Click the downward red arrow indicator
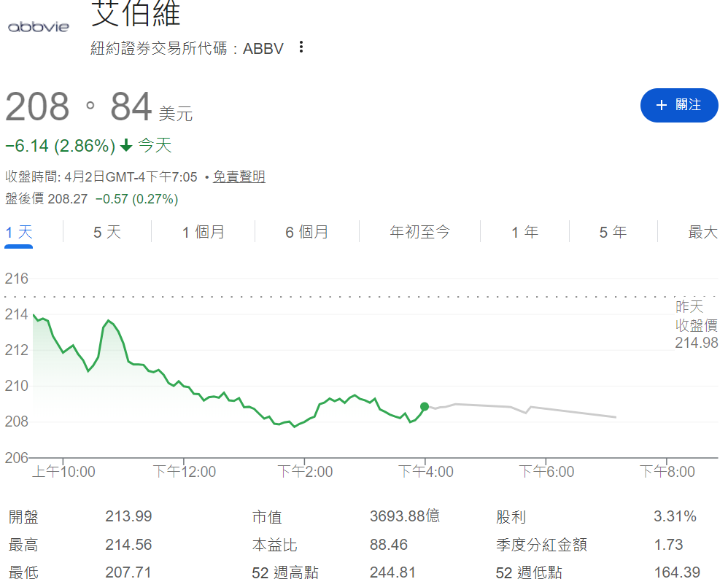This screenshot has height=579, width=728. pyautogui.click(x=126, y=146)
